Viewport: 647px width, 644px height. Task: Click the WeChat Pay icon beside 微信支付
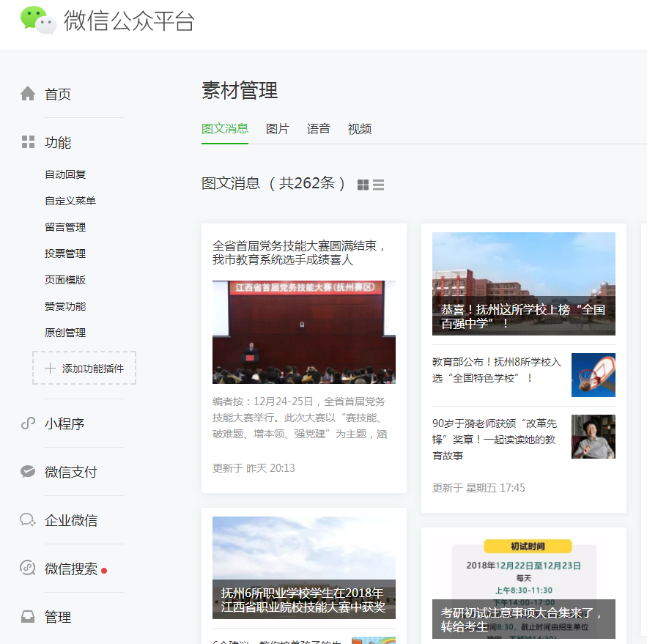click(x=28, y=471)
